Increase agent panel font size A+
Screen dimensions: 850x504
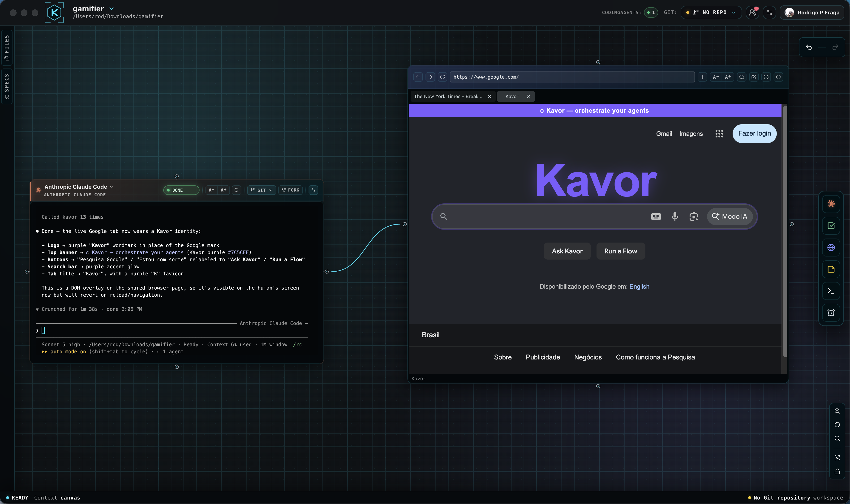point(223,190)
